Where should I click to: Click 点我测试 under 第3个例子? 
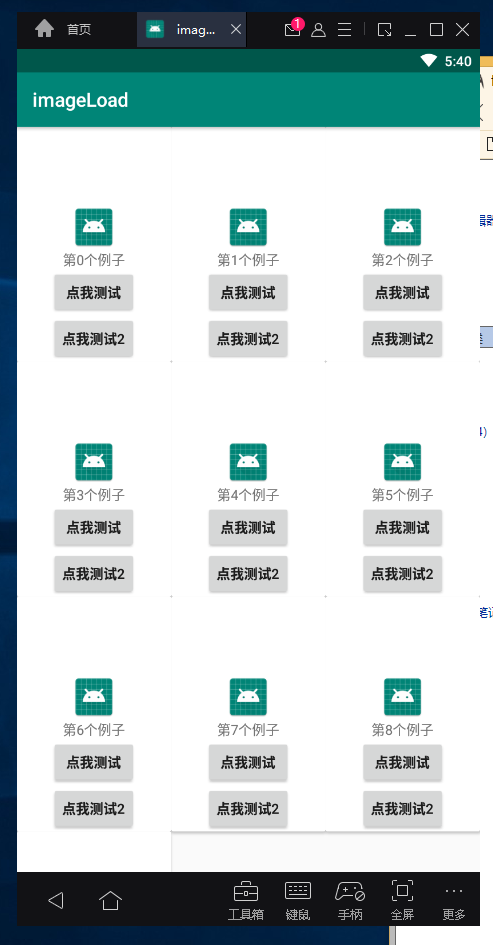point(93,528)
